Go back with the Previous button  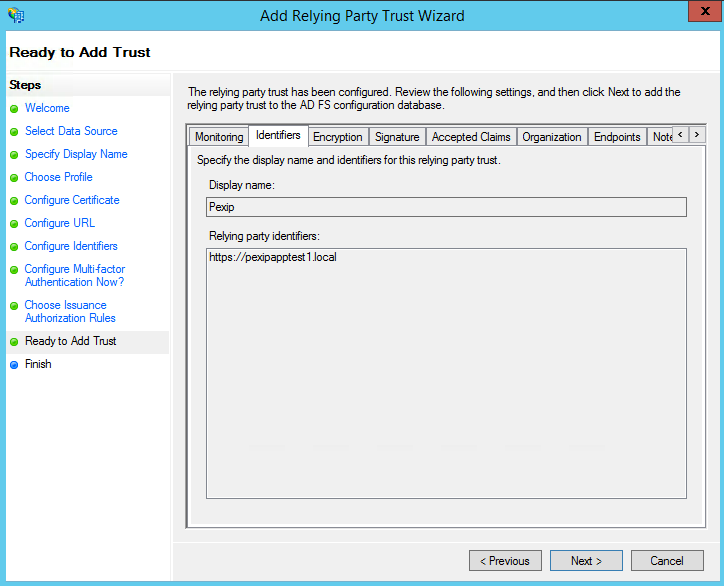pos(505,561)
